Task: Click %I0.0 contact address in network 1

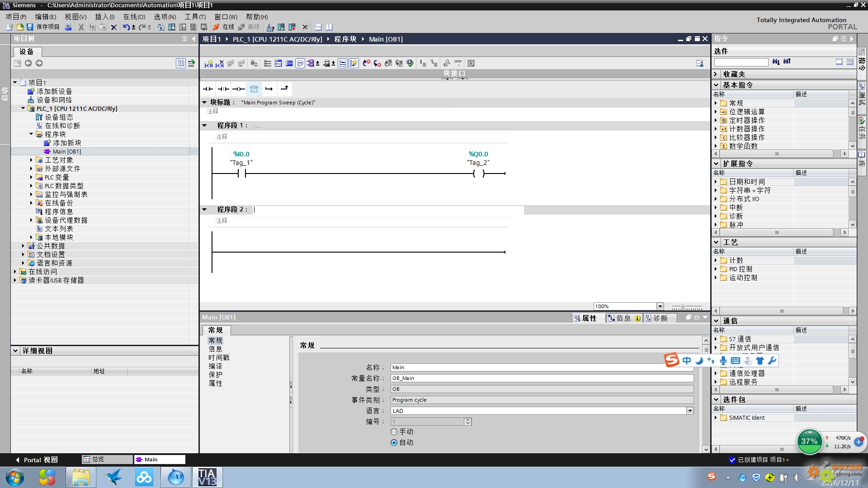Action: 241,154
